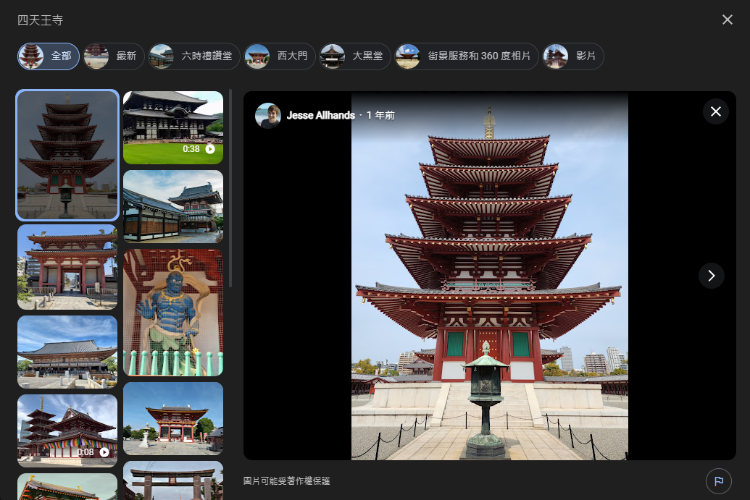Click the 1 年前 timestamp
This screenshot has height=500, width=750.
[381, 115]
